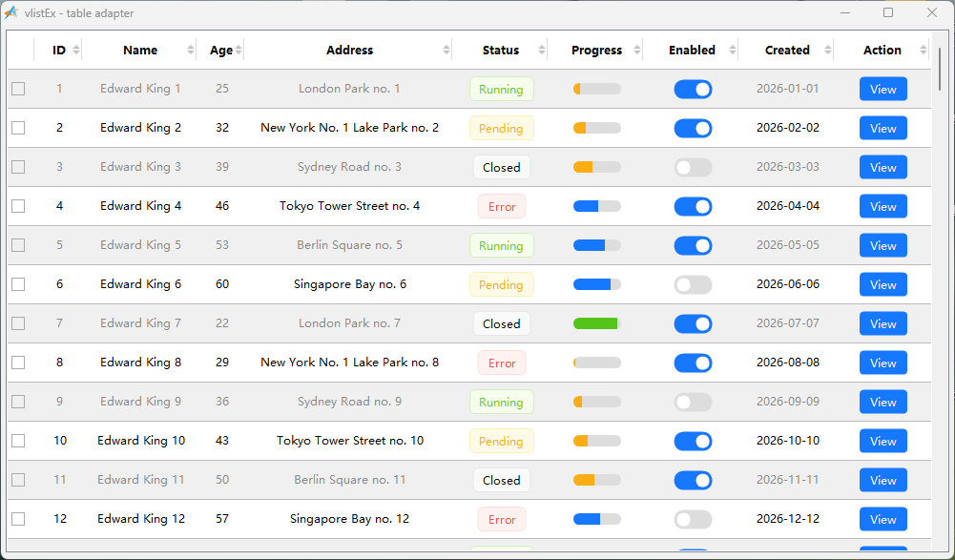Click the Status header label
The image size is (955, 560).
(x=501, y=50)
